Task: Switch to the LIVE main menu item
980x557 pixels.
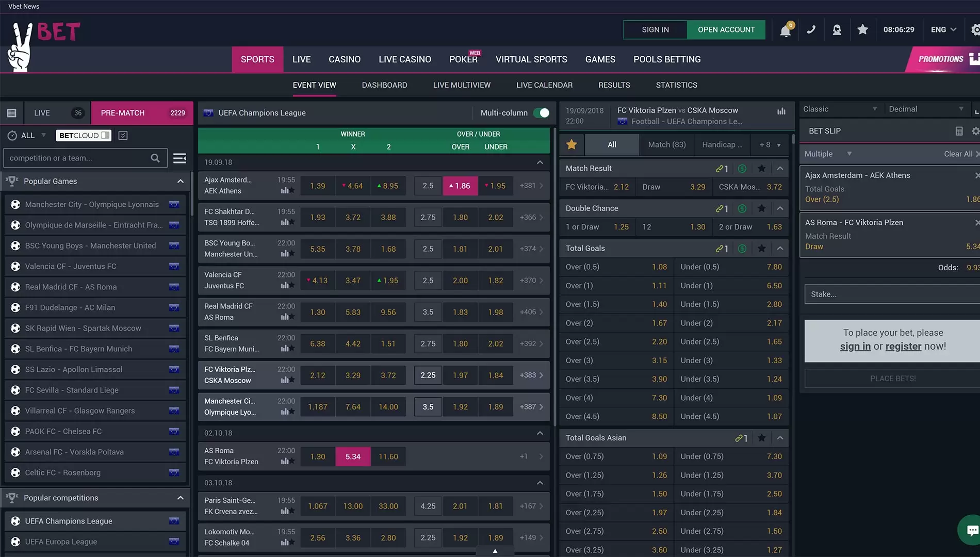Action: point(301,59)
